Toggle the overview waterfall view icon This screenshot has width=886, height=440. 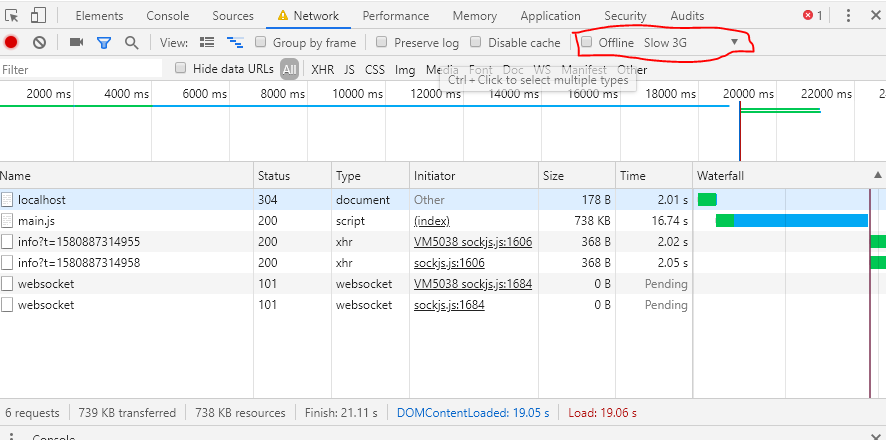(x=235, y=42)
